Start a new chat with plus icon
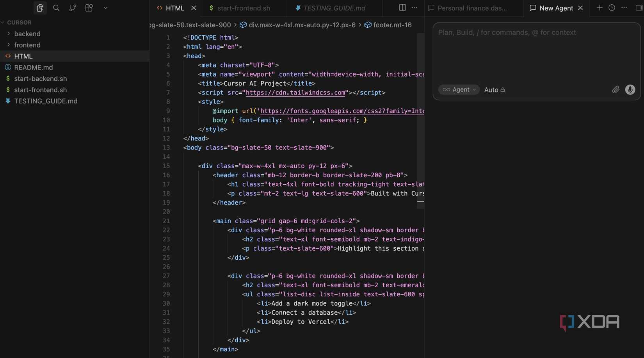644x358 pixels. pos(600,8)
